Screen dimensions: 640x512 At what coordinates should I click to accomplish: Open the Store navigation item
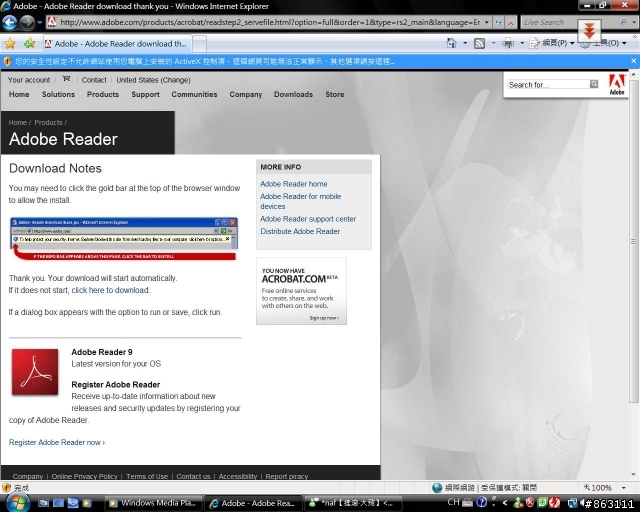pyautogui.click(x=335, y=94)
